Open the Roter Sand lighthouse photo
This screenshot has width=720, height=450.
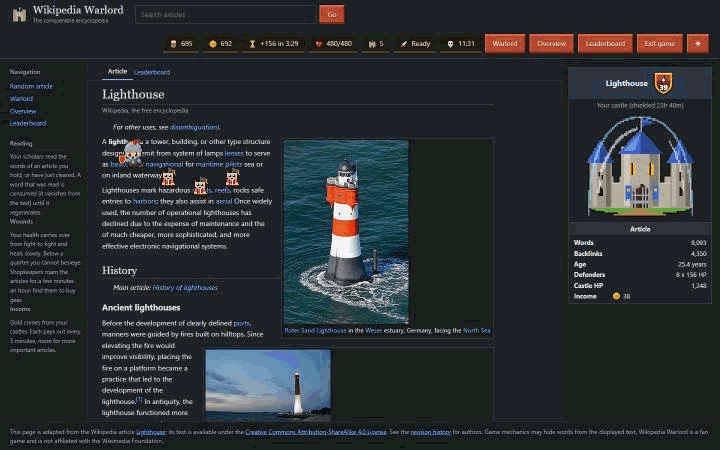[346, 232]
